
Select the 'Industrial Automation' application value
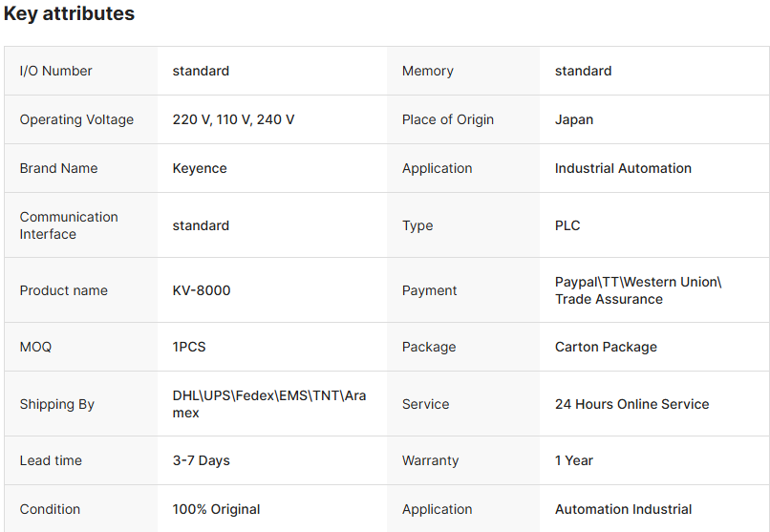pos(623,168)
